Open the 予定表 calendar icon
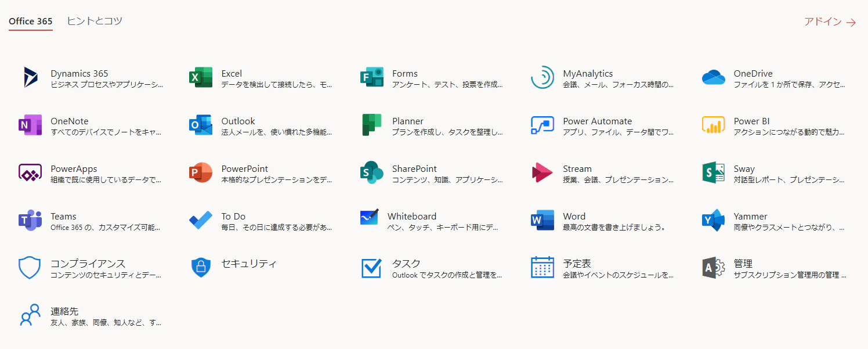 click(542, 267)
